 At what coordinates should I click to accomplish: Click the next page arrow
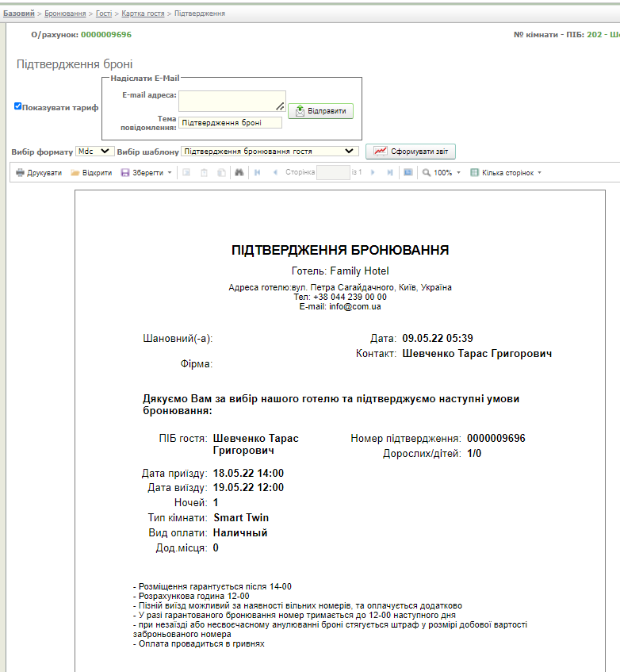[x=373, y=172]
